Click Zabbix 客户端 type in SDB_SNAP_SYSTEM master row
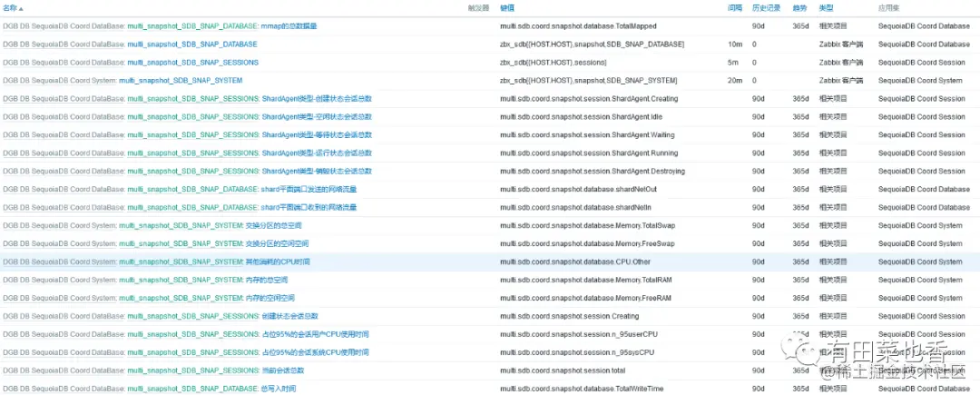Viewport: 980px width, 395px height. (x=840, y=81)
